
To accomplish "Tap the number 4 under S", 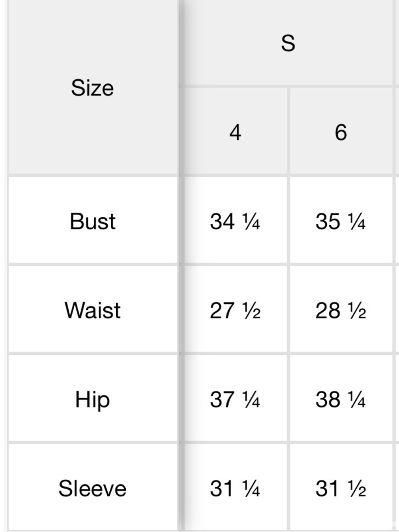I will click(235, 132).
